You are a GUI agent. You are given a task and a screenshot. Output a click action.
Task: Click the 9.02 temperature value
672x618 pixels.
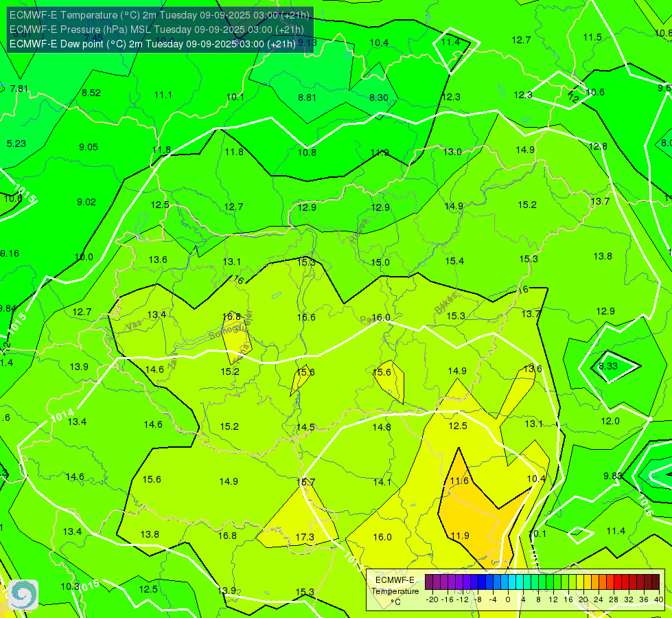86,202
